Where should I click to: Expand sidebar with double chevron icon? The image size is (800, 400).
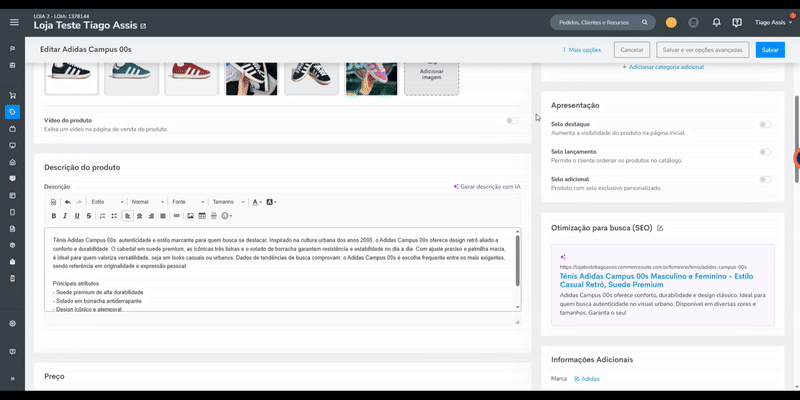pos(13,379)
